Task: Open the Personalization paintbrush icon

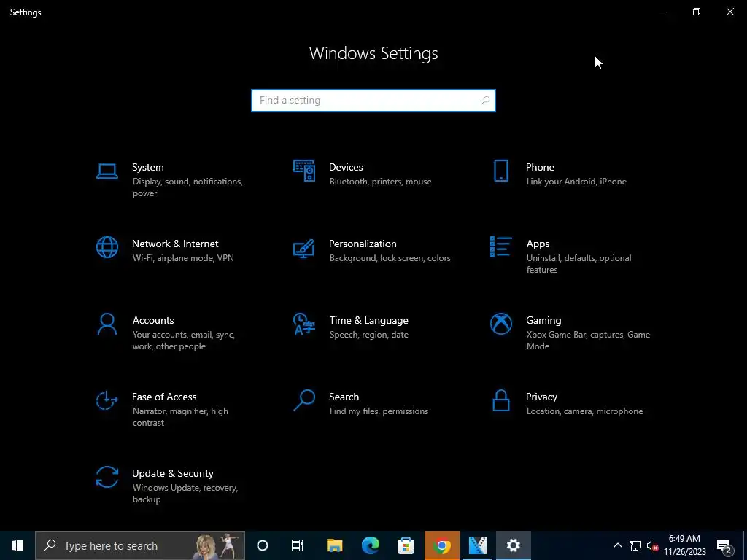Action: click(x=304, y=248)
